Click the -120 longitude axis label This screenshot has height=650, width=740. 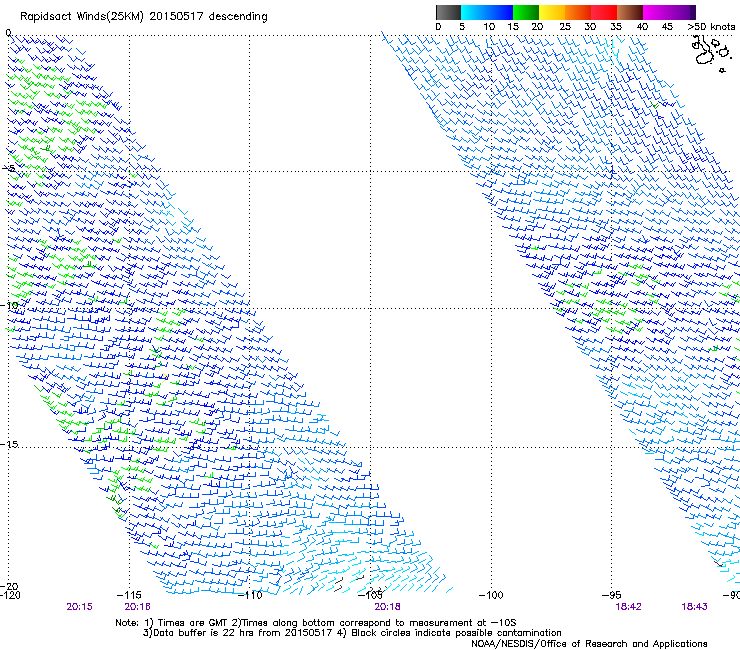[x=10, y=595]
